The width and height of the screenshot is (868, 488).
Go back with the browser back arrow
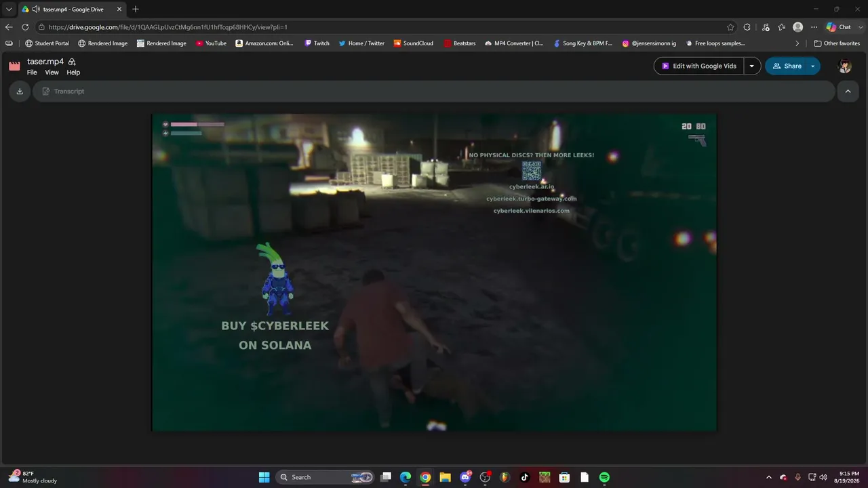click(x=9, y=27)
